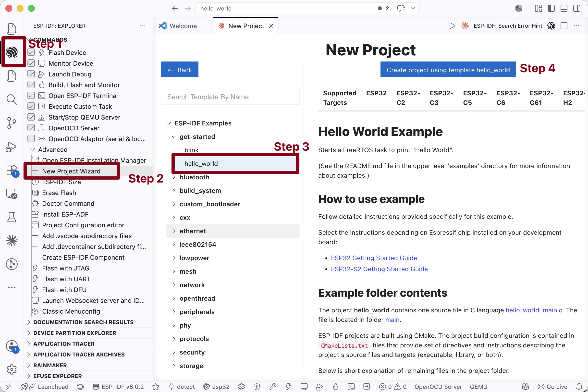Screen dimensions: 588x392
Task: Open ESP32-S2 Getting Started Guide link
Action: [379, 269]
